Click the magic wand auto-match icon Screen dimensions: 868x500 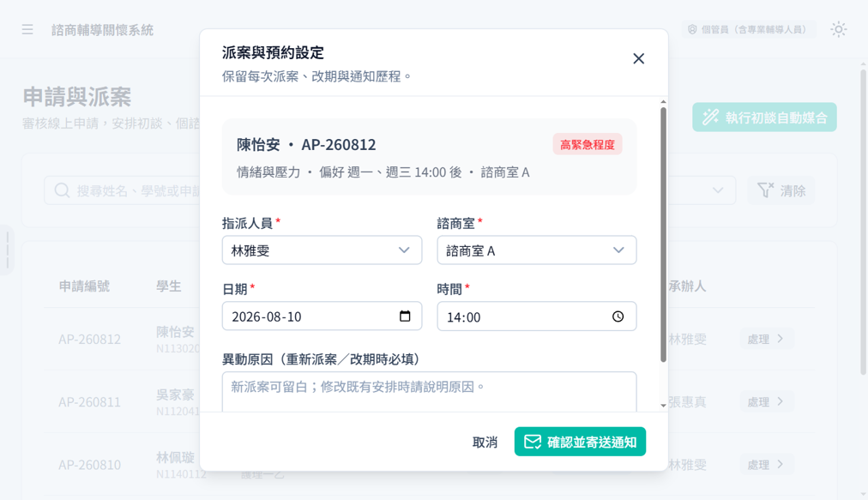[x=710, y=117]
